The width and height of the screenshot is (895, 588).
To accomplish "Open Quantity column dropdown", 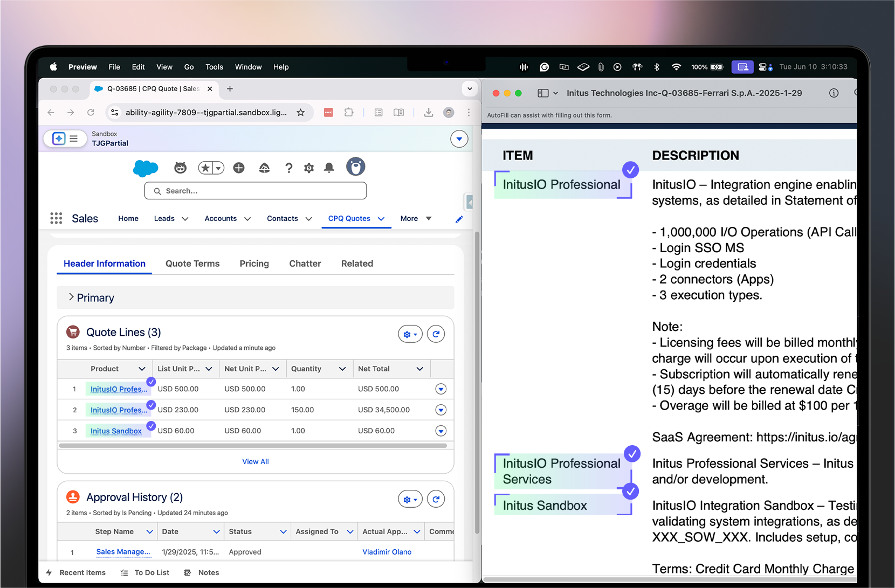I will [x=342, y=369].
